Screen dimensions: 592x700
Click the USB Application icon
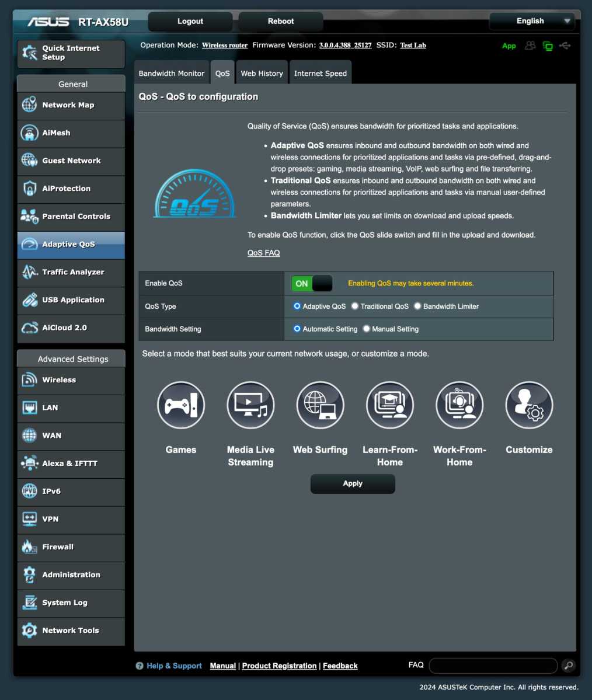(x=29, y=299)
